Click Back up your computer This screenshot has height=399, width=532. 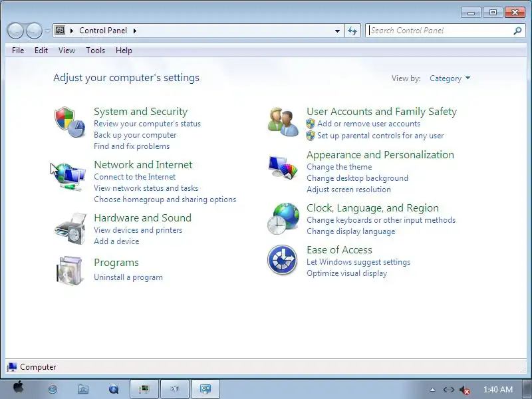tap(135, 135)
